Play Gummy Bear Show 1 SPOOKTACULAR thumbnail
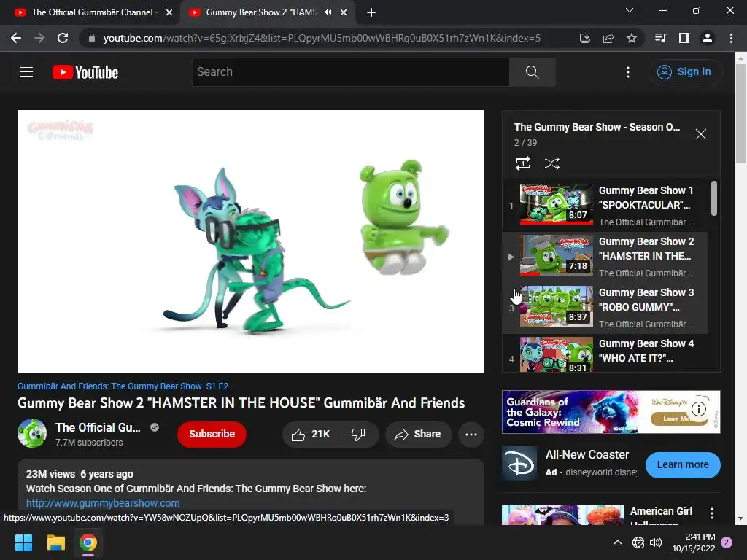Image resolution: width=747 pixels, height=560 pixels. [557, 204]
